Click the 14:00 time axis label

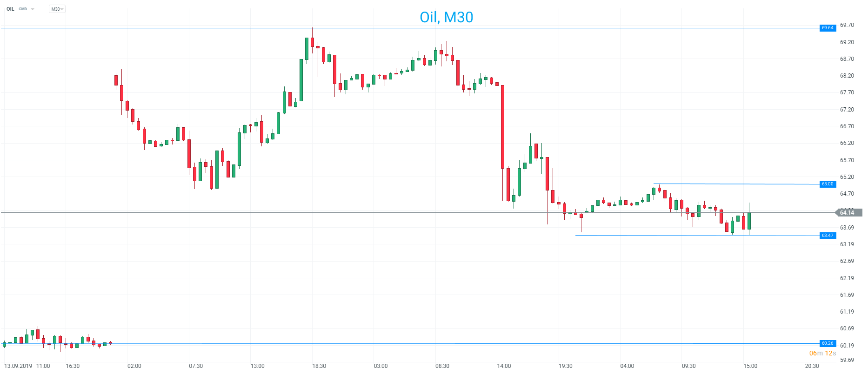click(504, 366)
